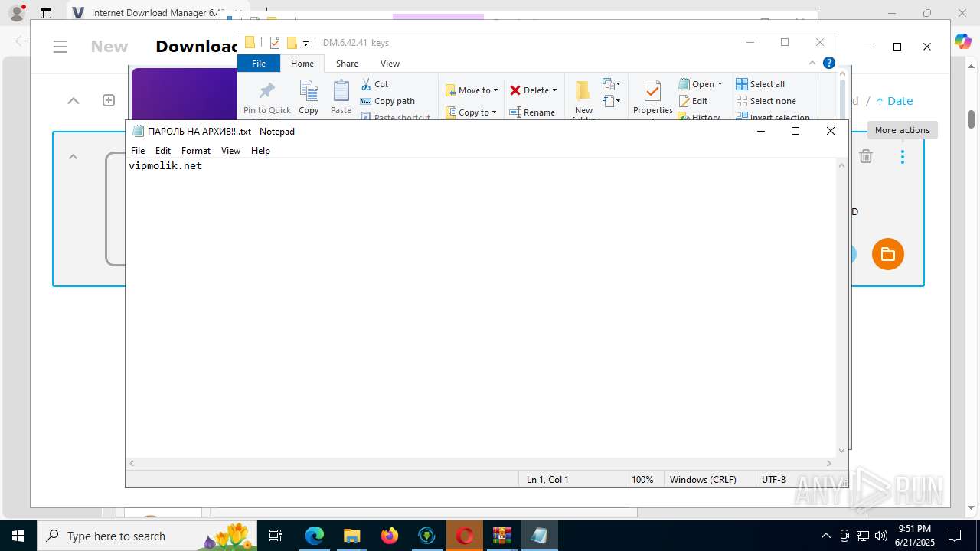Click Copy path in the ribbon
The height and width of the screenshot is (551, 980).
pyautogui.click(x=387, y=101)
